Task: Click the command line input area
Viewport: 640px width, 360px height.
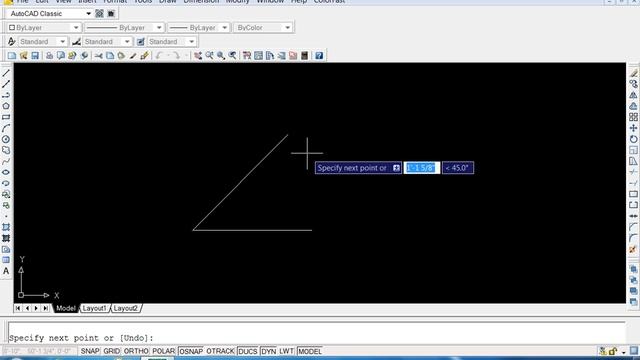Action: click(317, 338)
